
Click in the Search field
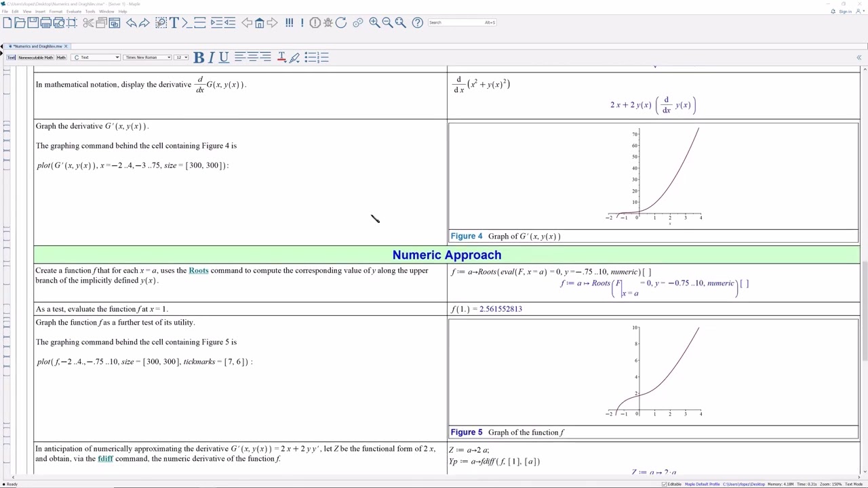pos(463,22)
